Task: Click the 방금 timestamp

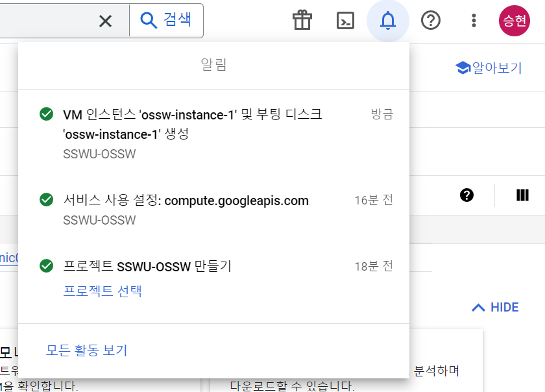Action: coord(382,114)
